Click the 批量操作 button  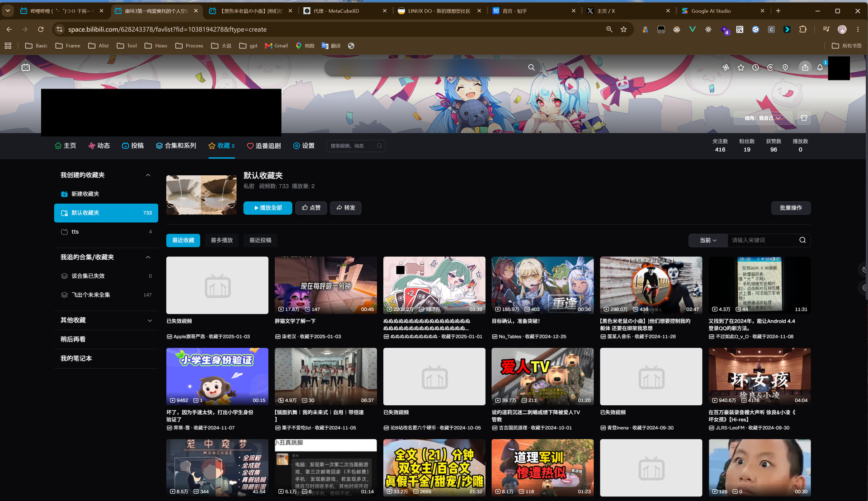(791, 208)
